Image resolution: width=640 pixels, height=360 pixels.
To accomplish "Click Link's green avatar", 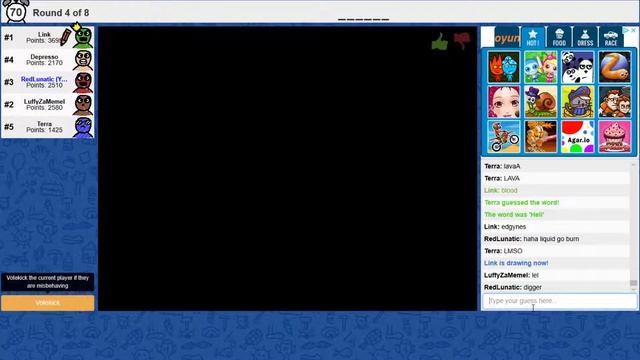I will point(83,38).
